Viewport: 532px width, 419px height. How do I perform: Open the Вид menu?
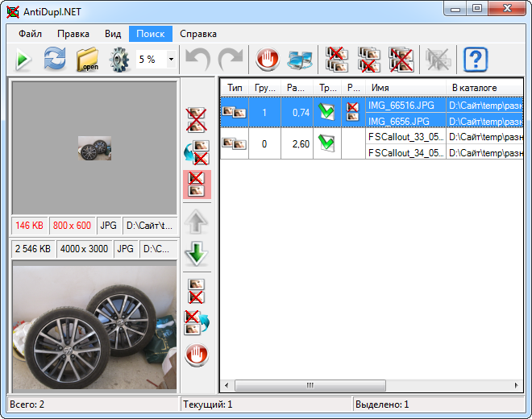click(x=113, y=34)
